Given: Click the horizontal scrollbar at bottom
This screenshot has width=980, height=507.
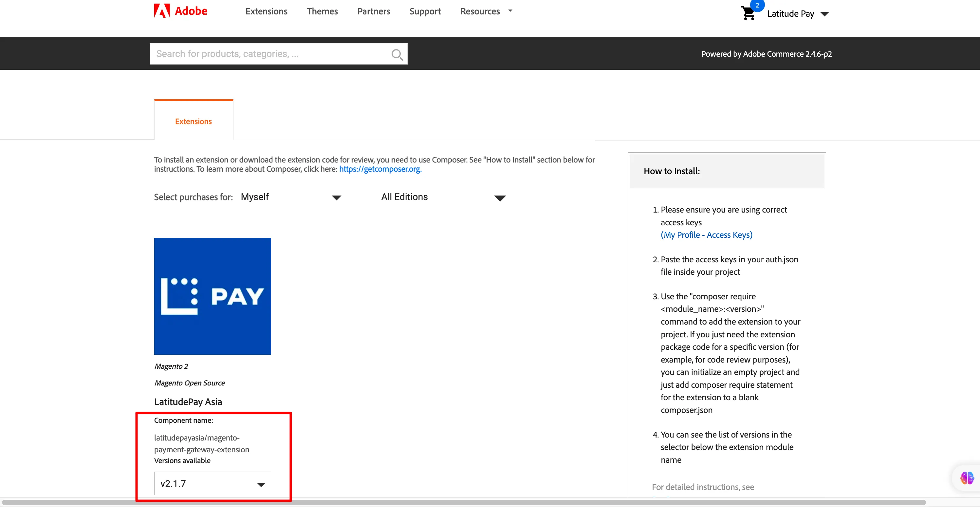Looking at the screenshot, I should [x=463, y=502].
